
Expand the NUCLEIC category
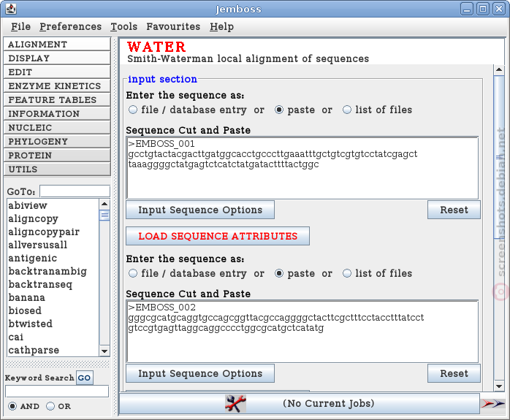(x=57, y=127)
